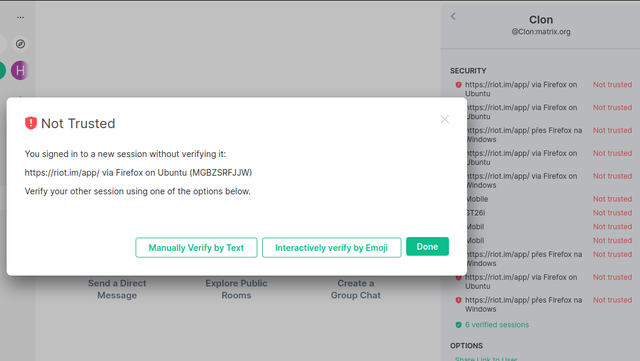Open Not trusted status of Mobile session
Screen dimensions: 640x361
pos(612,199)
